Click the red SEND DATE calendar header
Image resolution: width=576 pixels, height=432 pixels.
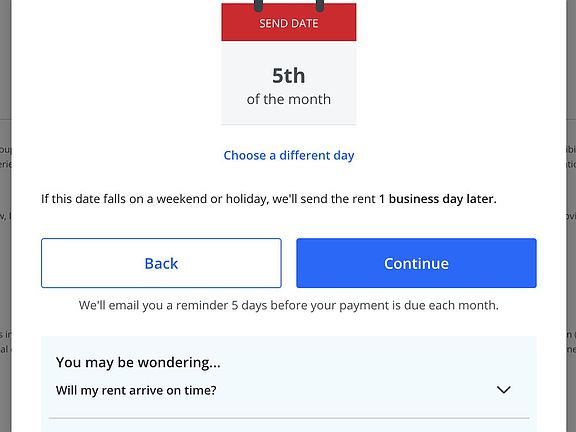coord(289,22)
